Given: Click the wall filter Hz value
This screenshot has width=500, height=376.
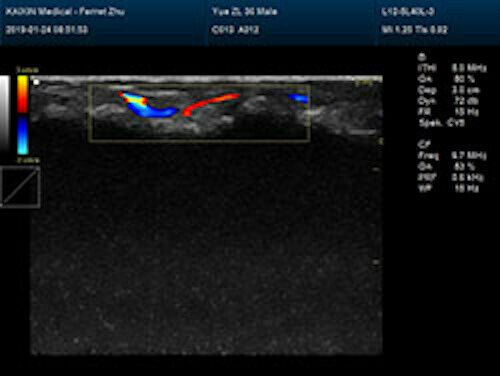Looking at the screenshot, I should [x=467, y=188].
